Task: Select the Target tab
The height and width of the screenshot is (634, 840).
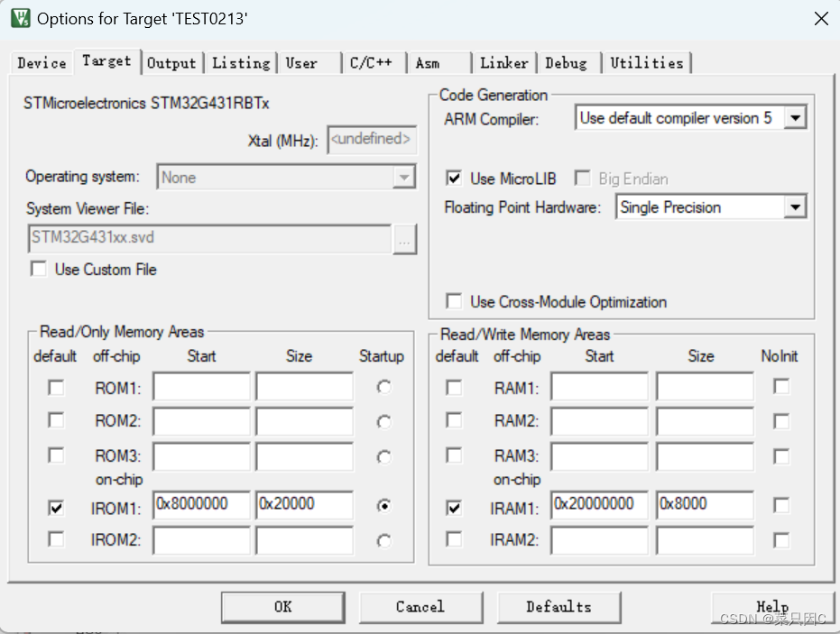Action: pos(106,61)
